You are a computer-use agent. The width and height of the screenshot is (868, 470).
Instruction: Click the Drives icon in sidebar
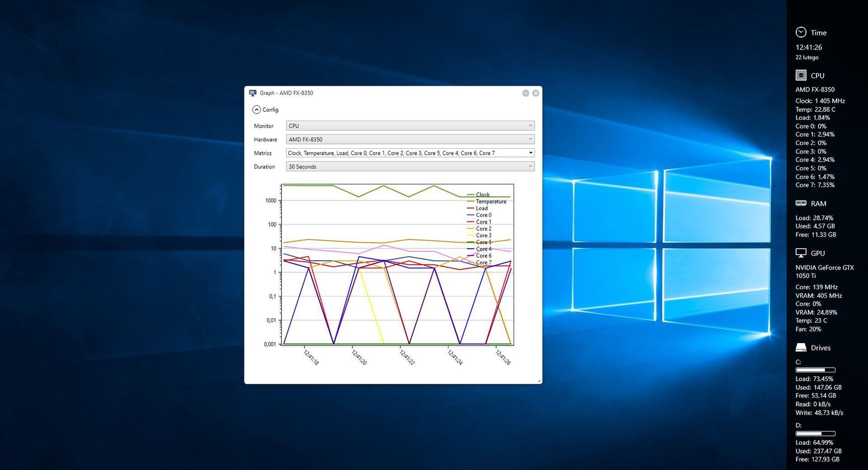pyautogui.click(x=801, y=347)
